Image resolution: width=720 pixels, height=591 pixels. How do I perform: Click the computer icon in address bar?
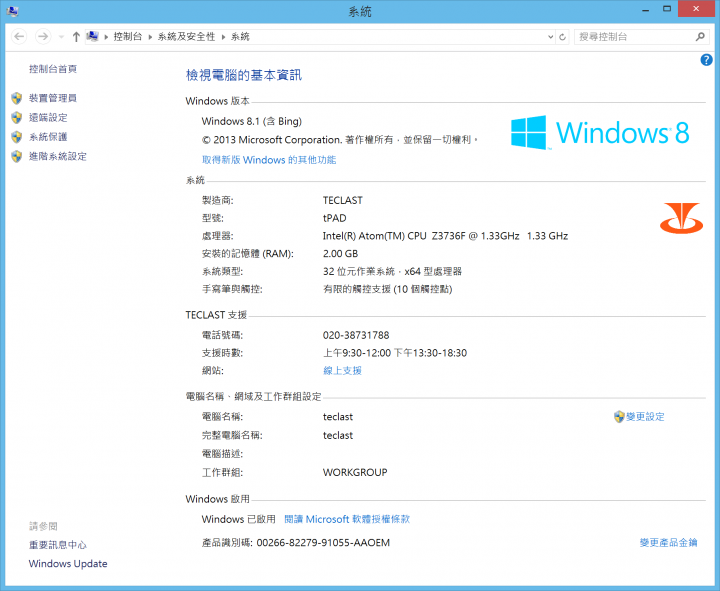coord(93,36)
